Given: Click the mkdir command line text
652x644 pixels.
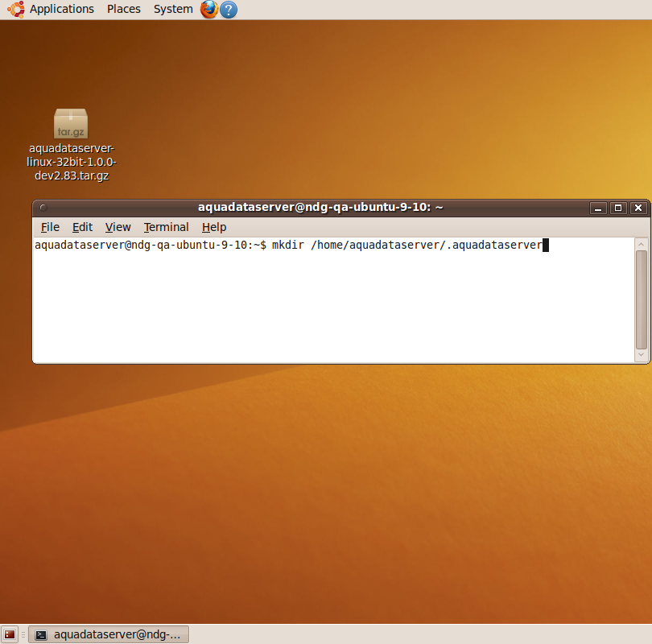Looking at the screenshot, I should (x=407, y=245).
